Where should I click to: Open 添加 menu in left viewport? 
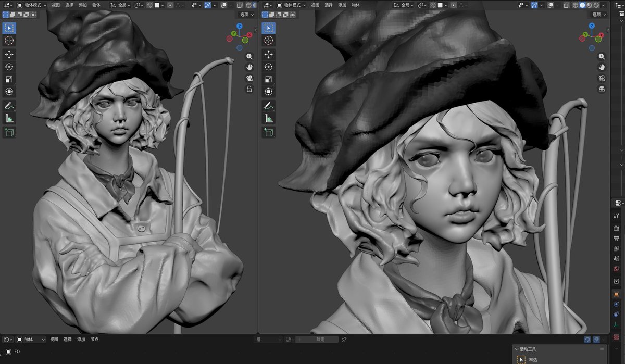coord(83,5)
